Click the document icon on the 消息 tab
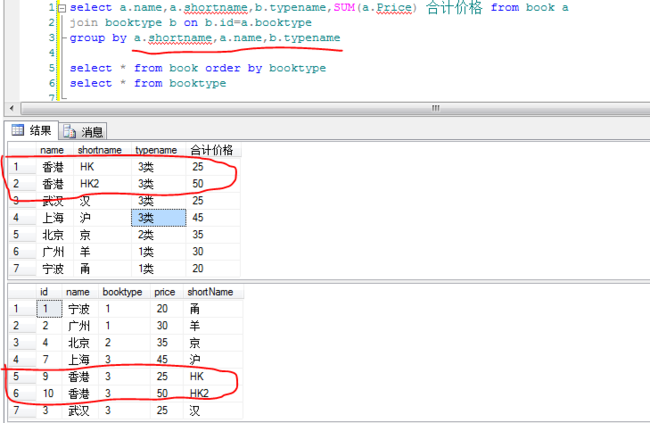650x423 pixels. tap(69, 131)
